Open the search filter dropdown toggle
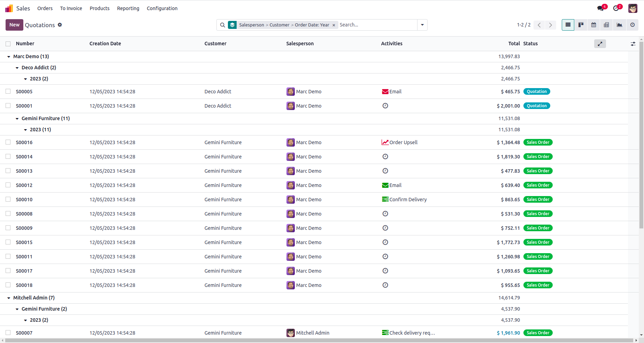The width and height of the screenshot is (644, 343). pos(422,25)
